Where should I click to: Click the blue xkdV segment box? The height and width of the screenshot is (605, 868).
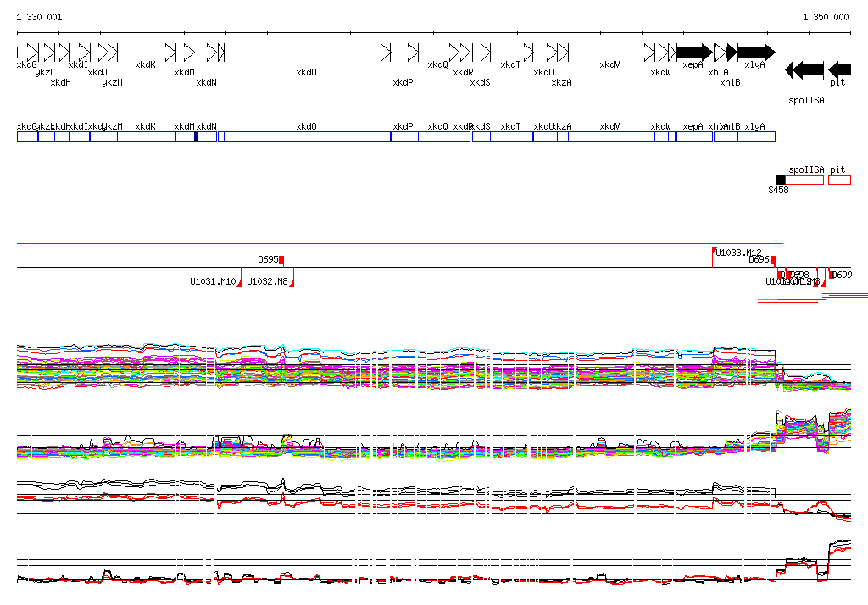point(611,136)
